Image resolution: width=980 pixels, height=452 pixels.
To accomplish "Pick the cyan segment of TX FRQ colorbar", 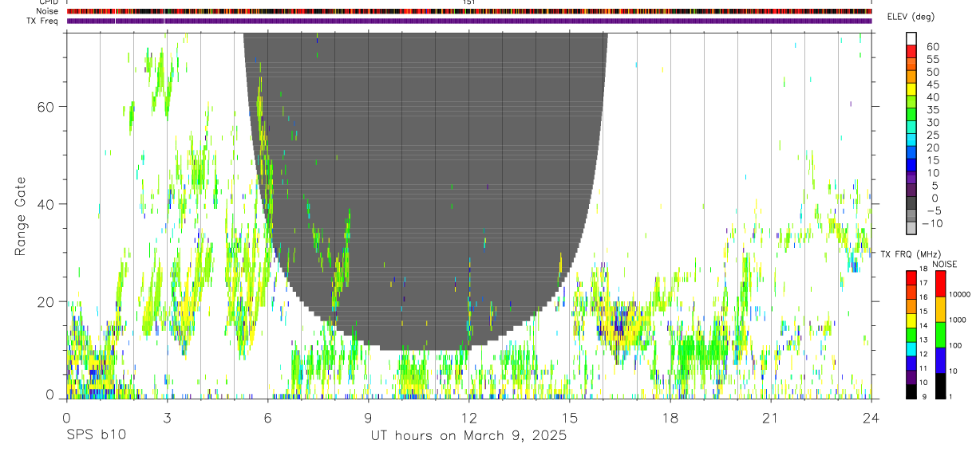I will pos(911,349).
